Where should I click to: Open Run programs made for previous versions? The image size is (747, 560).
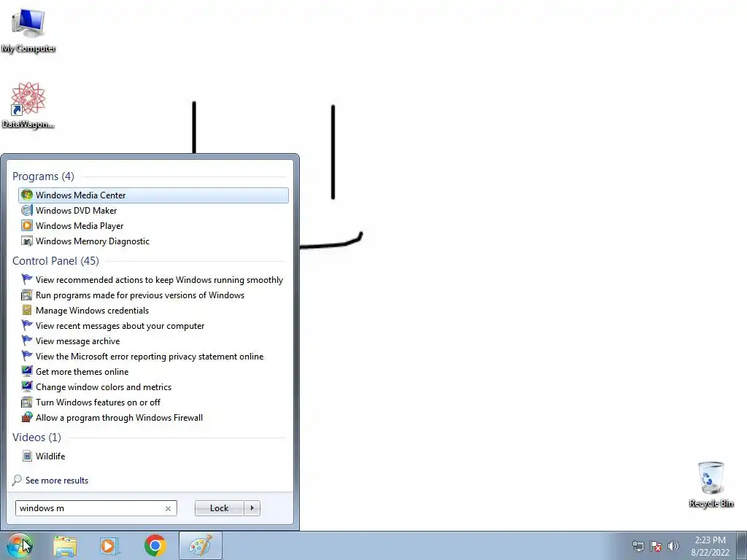pos(153,295)
